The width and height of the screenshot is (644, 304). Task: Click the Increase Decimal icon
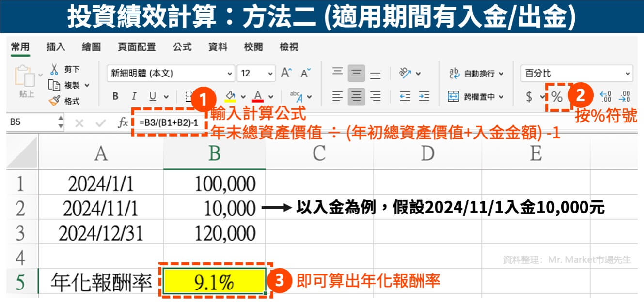[605, 96]
